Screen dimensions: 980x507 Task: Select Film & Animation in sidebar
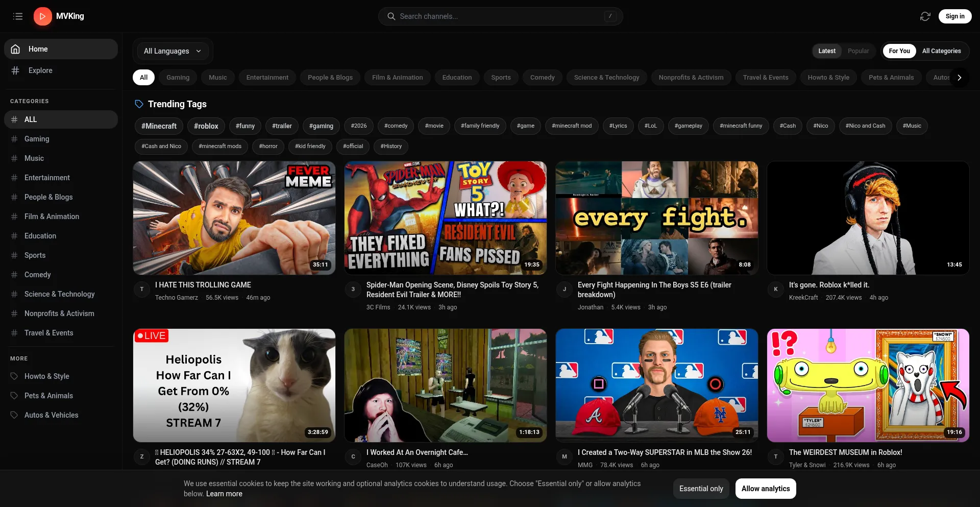click(61, 216)
